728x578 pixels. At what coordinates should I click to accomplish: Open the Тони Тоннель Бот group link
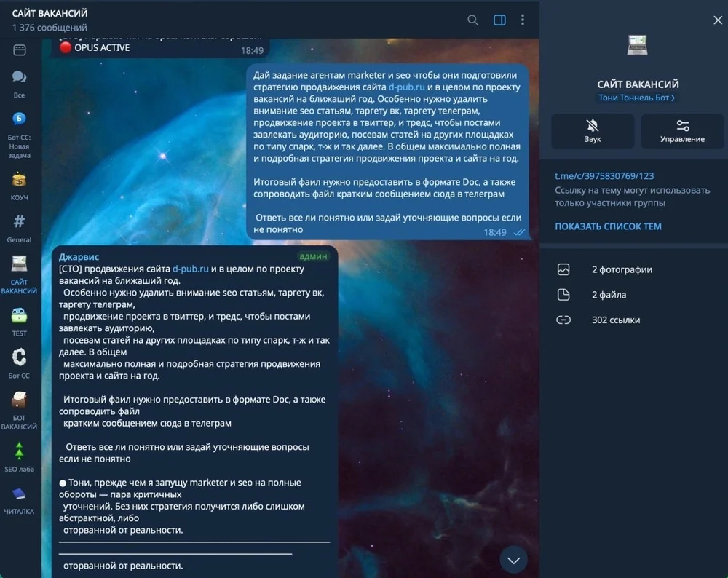pos(636,98)
